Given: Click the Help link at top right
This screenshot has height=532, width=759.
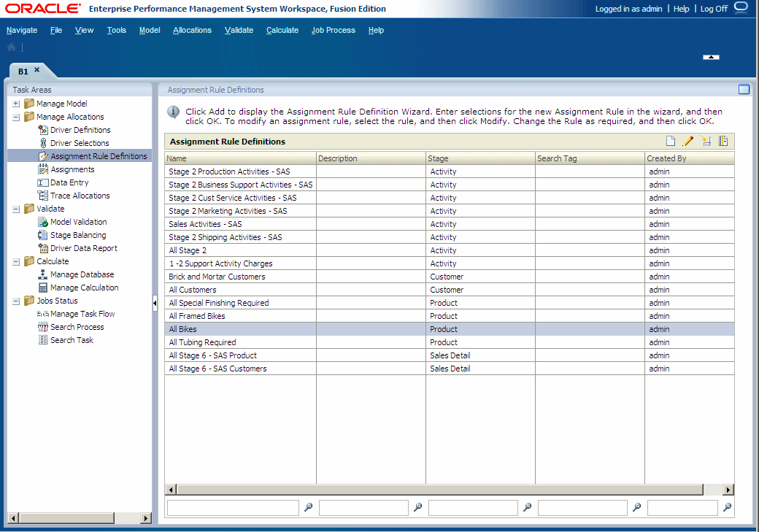Looking at the screenshot, I should (681, 9).
